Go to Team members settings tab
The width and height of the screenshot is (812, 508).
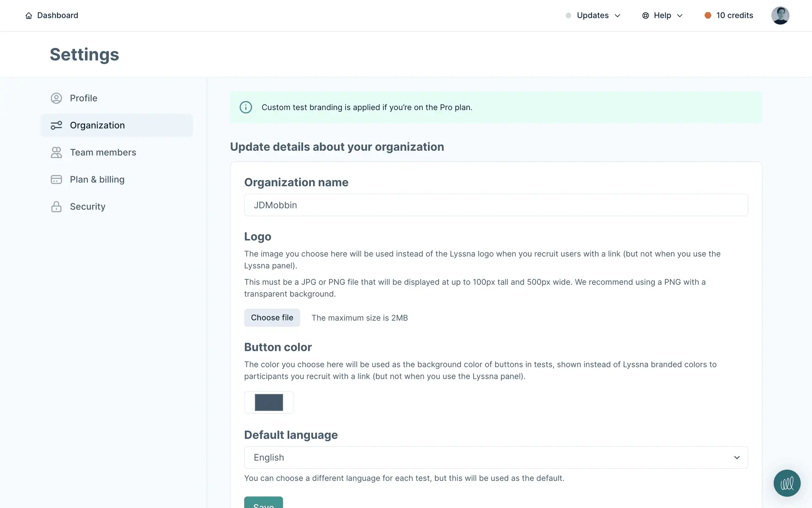[103, 152]
